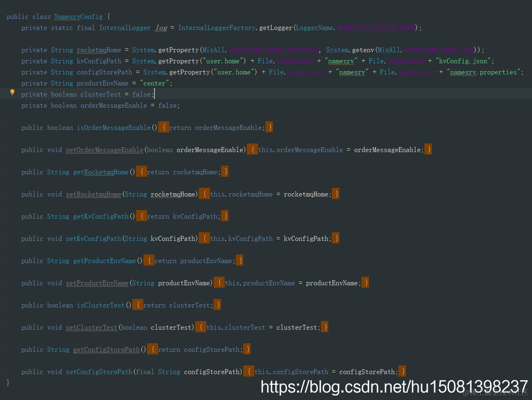Click the isClusterTest method name
Screen dimensions: 532x400
[x=101, y=305]
